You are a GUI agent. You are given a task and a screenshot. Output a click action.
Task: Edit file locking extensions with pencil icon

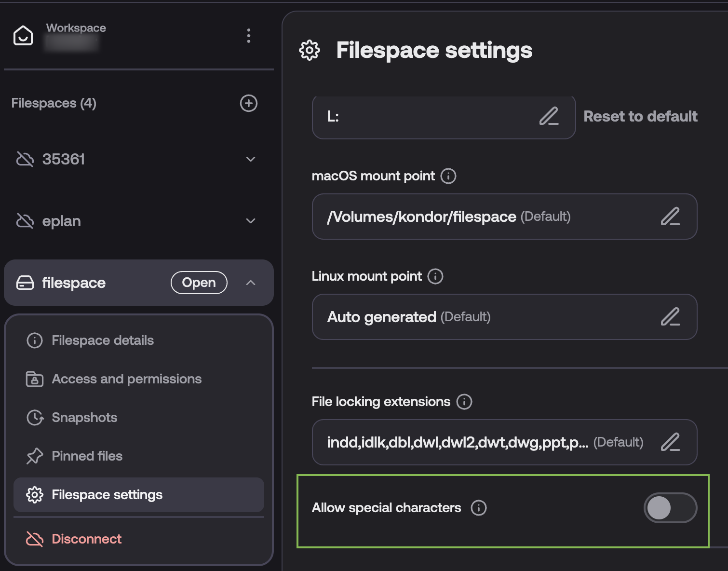(x=670, y=442)
